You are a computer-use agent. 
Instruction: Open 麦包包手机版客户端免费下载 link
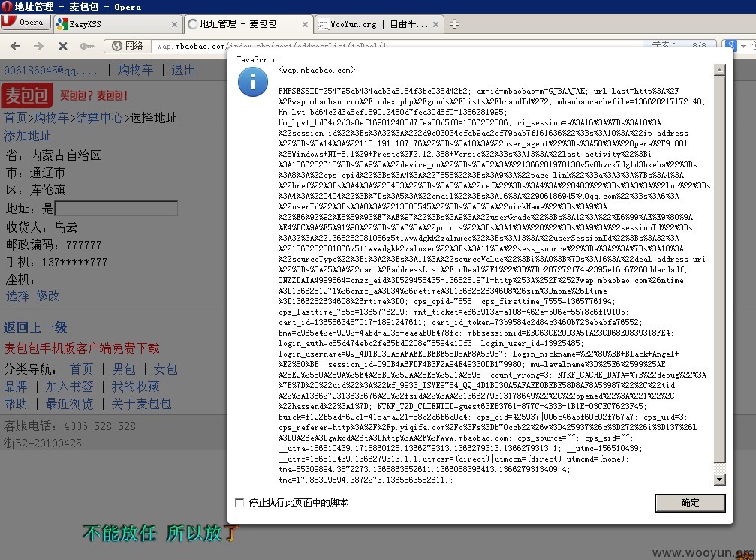point(82,348)
